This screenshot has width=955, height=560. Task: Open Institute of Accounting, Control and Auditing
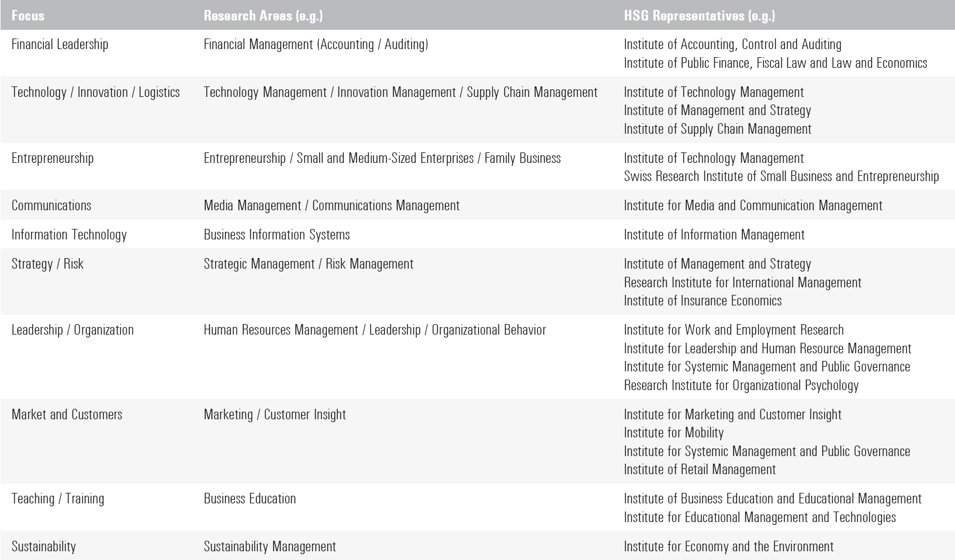tap(732, 44)
